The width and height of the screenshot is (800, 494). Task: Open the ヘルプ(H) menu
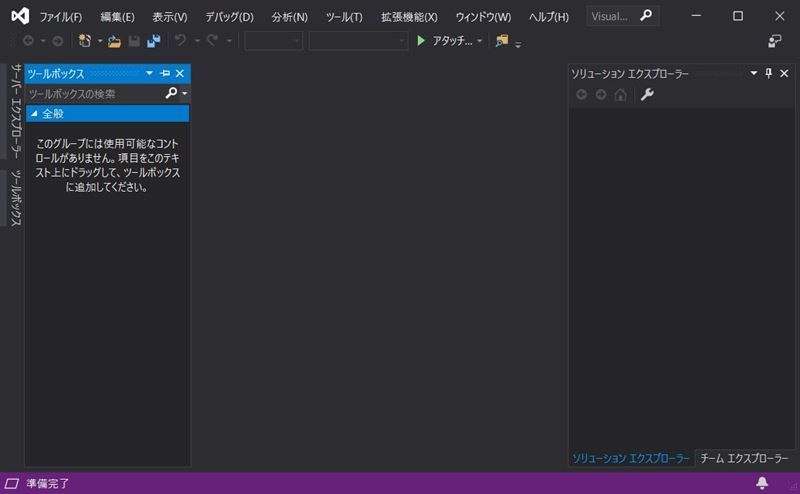(549, 17)
